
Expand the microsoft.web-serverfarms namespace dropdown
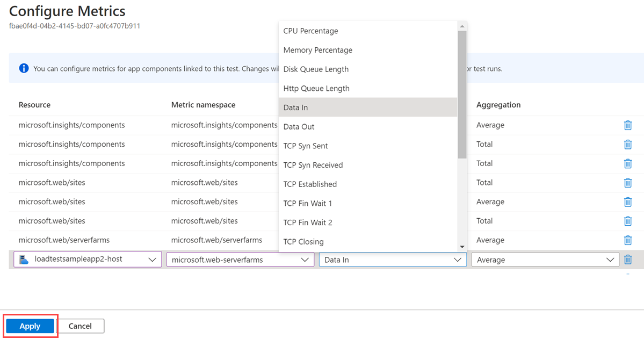coord(240,260)
